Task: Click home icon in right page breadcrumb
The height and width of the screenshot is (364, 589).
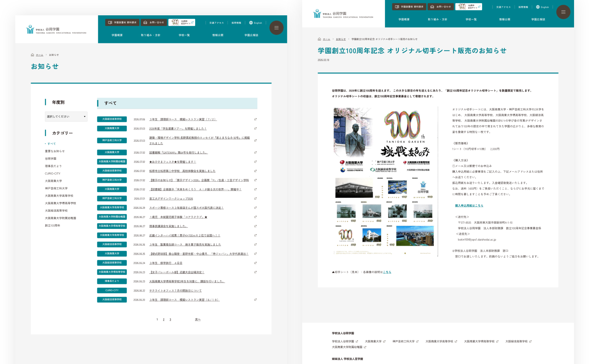Action: 319,39
